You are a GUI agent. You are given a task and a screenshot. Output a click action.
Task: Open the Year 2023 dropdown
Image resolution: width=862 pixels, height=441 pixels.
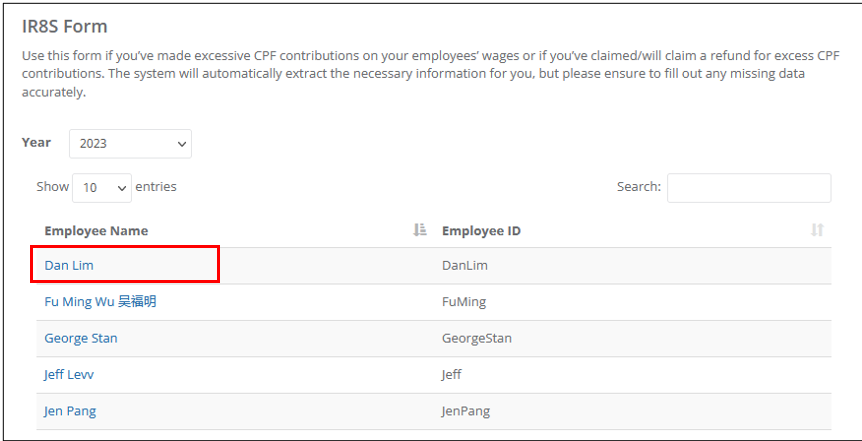pyautogui.click(x=130, y=144)
